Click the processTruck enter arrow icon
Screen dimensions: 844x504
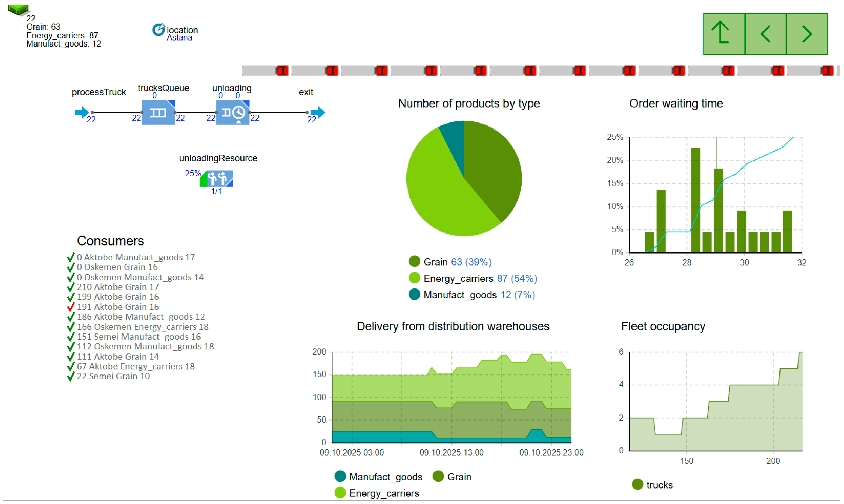pos(82,112)
